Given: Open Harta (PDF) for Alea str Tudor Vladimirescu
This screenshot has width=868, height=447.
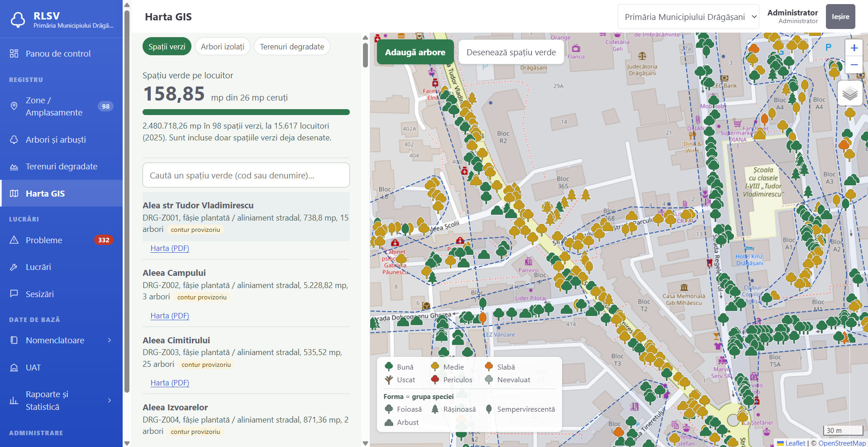Looking at the screenshot, I should click(x=170, y=248).
